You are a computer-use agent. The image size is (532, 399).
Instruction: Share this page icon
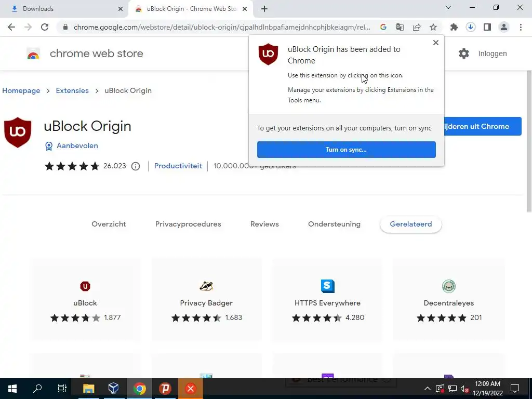tap(417, 27)
